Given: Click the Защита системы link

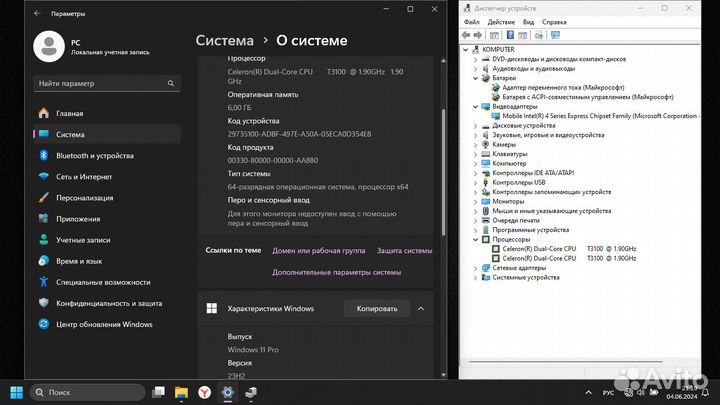Looking at the screenshot, I should pos(404,251).
